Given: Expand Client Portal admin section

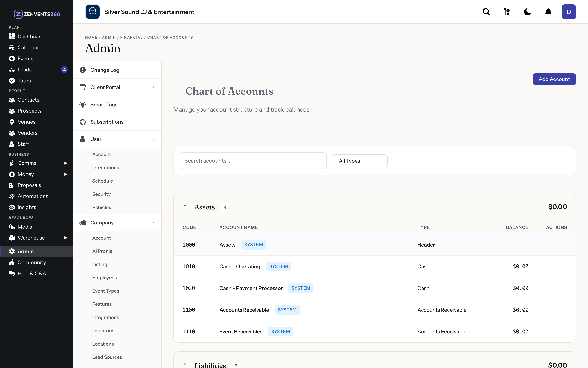Looking at the screenshot, I should point(117,87).
